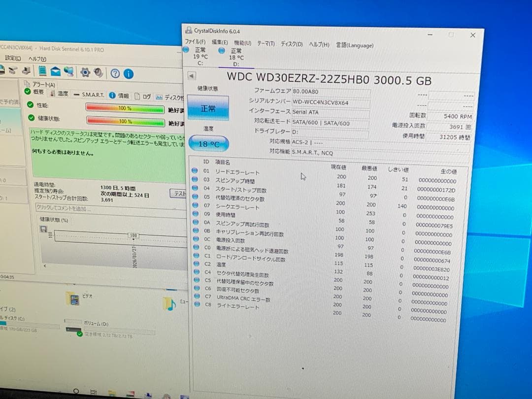Click the printer-like icon left of notepad icon
Viewport: 532px width, 399px height.
[27, 70]
